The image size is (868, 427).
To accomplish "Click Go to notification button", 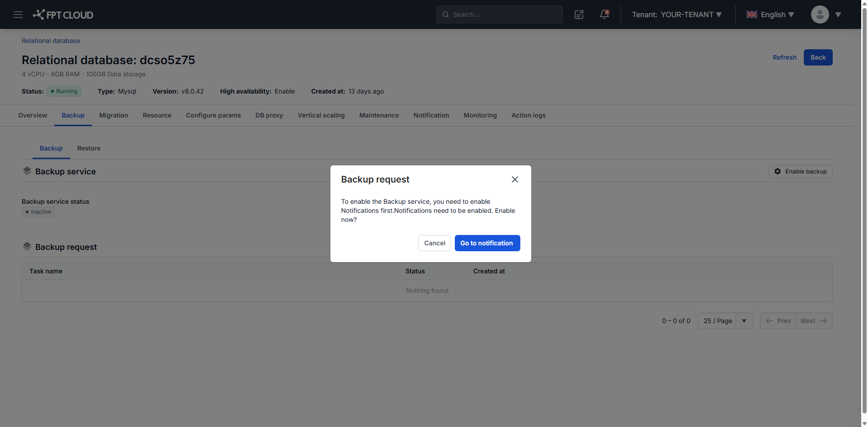I will coord(487,243).
